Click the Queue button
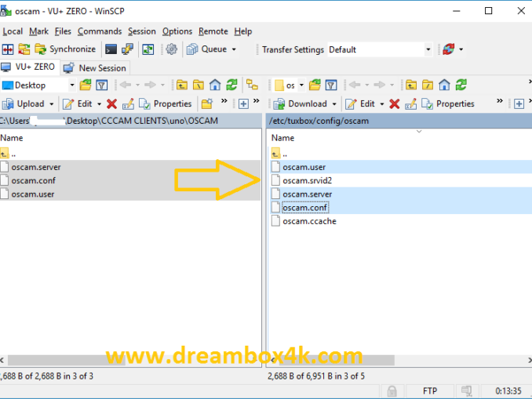This screenshot has height=399, width=532. pos(207,49)
